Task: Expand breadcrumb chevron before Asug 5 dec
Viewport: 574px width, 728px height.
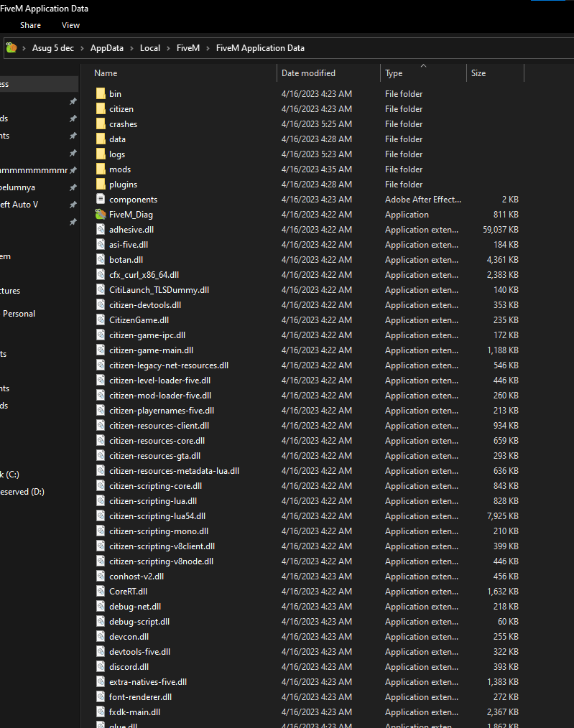Action: [24, 48]
